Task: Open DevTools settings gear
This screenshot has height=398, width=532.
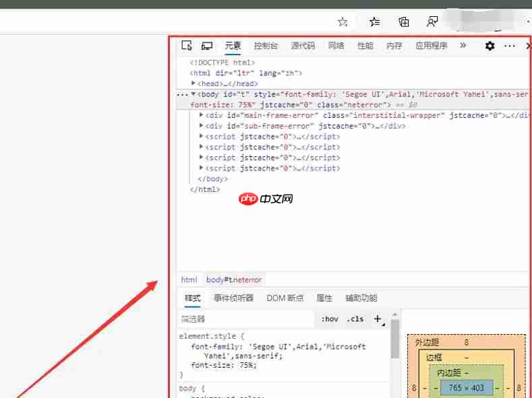Action: [490, 46]
